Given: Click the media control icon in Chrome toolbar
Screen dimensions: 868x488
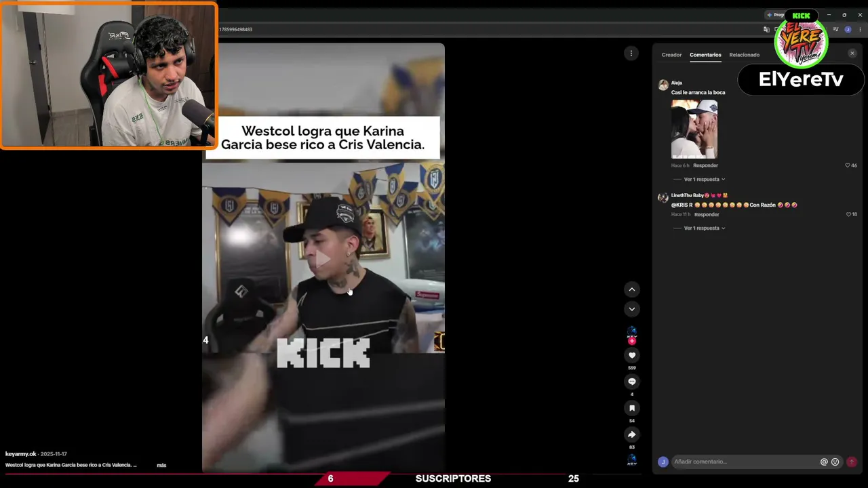Looking at the screenshot, I should [836, 30].
